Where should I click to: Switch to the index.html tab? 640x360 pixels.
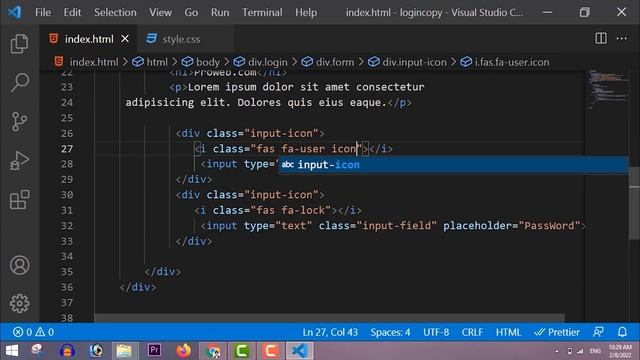click(x=89, y=39)
